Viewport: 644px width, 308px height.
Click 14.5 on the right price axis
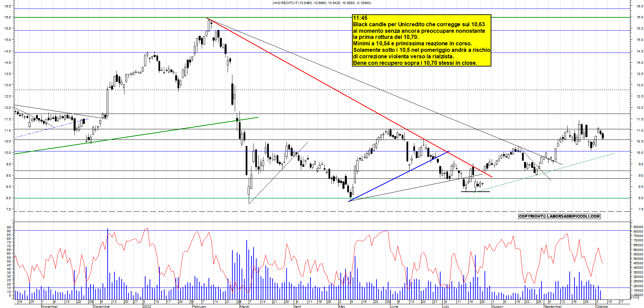pyautogui.click(x=640, y=51)
